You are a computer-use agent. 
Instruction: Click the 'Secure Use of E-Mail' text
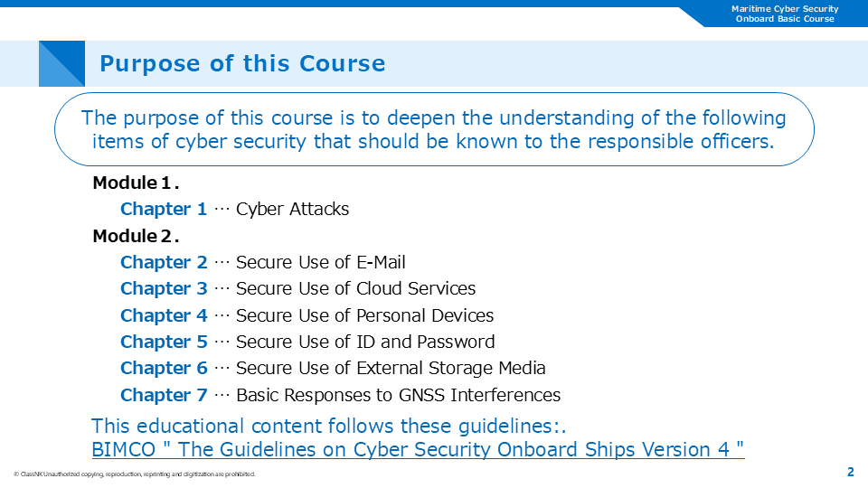[320, 263]
